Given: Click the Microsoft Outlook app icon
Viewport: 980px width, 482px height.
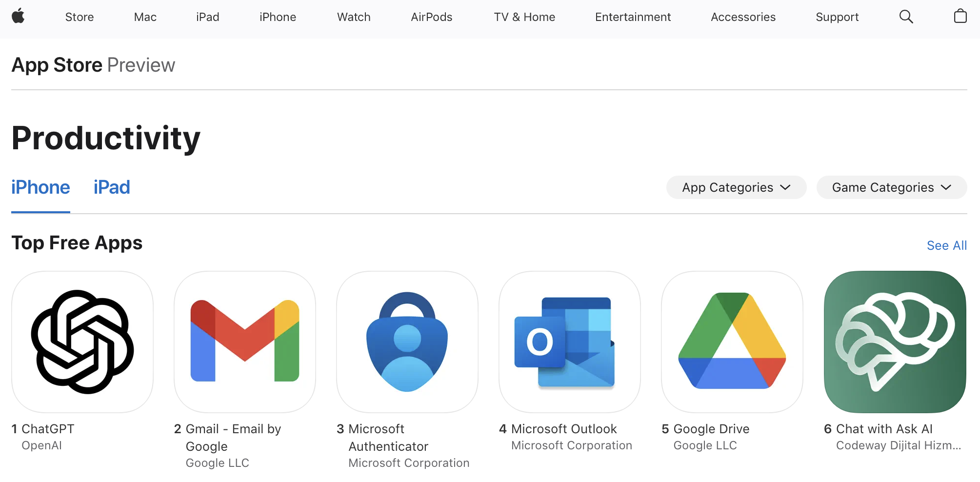Looking at the screenshot, I should (570, 342).
